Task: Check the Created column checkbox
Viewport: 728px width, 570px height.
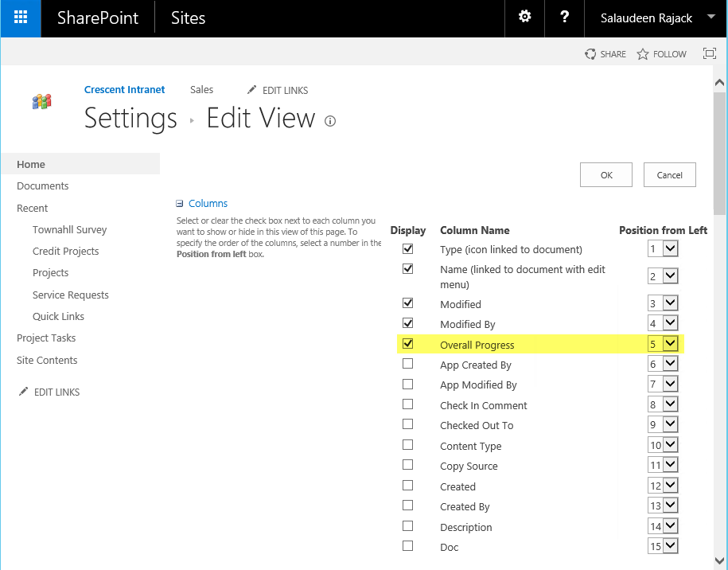Action: pyautogui.click(x=407, y=485)
